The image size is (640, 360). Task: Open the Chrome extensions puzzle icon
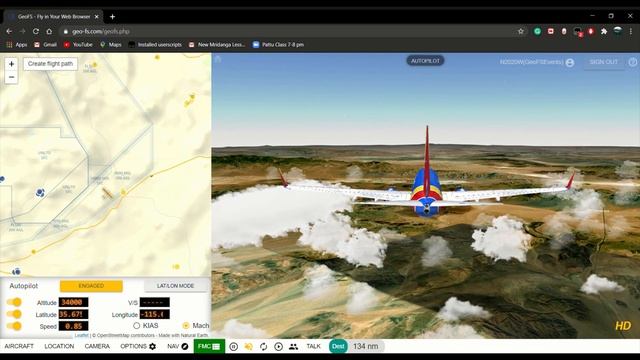click(604, 31)
